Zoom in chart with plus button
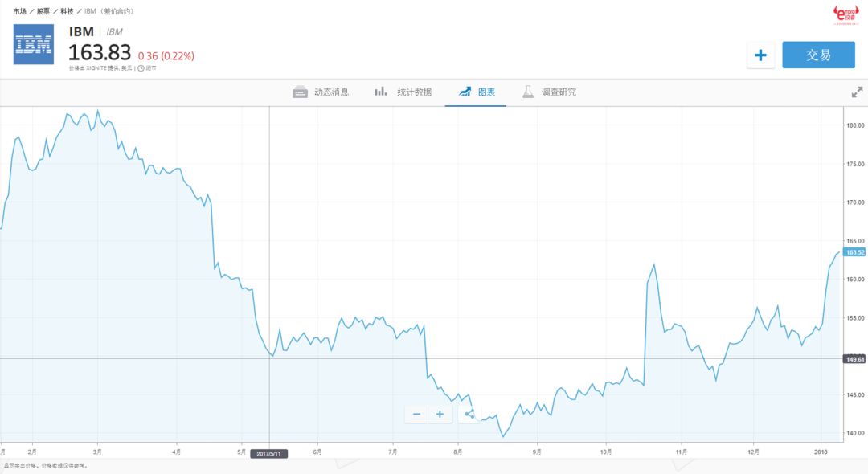 click(x=440, y=414)
